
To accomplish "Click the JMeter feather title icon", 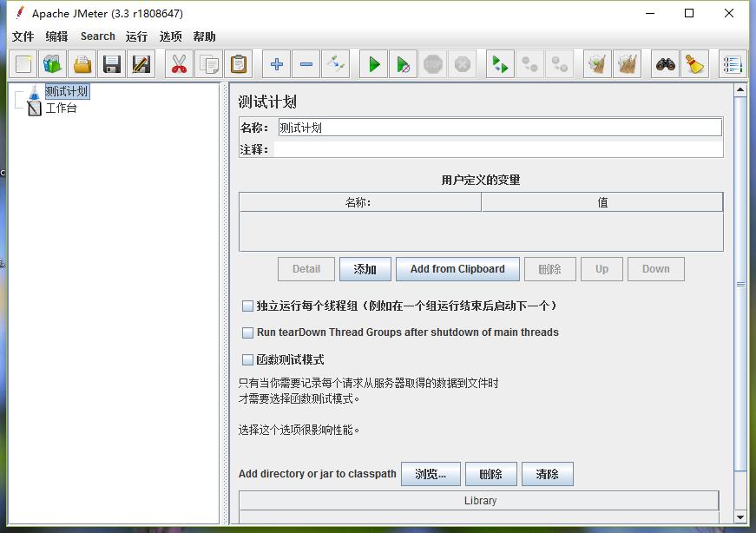I will [x=20, y=13].
